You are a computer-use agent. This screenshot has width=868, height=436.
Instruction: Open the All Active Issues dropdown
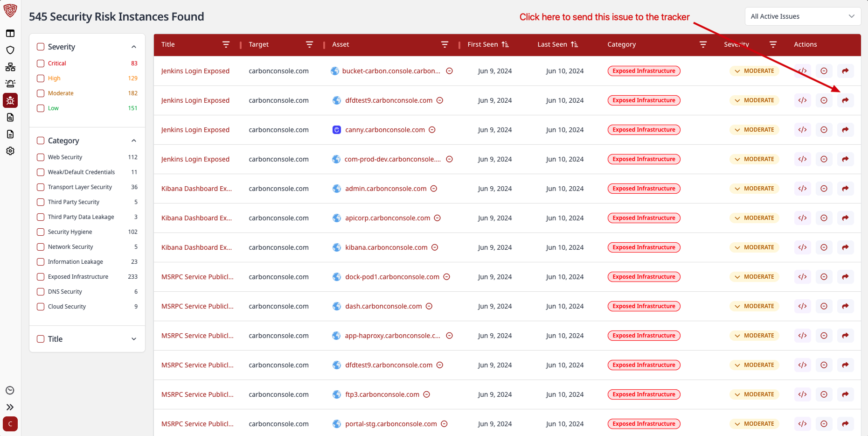[x=803, y=16]
